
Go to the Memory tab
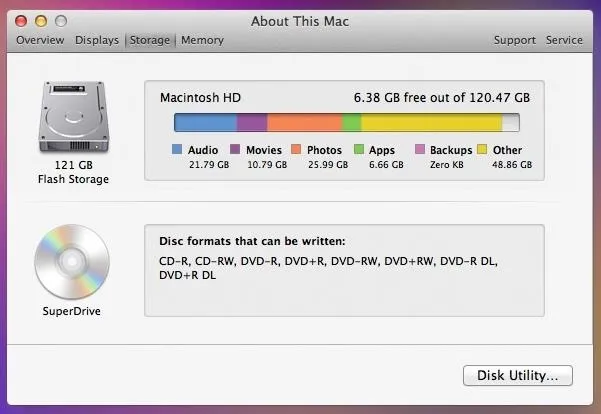[202, 40]
